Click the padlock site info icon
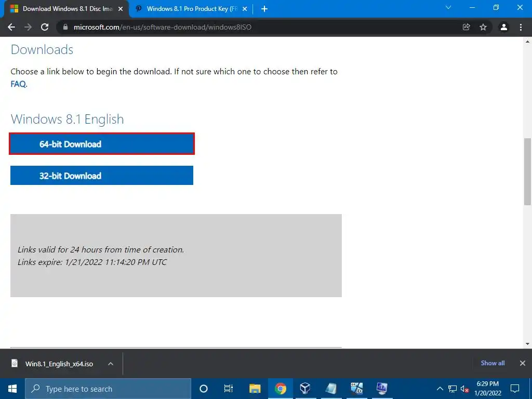The width and height of the screenshot is (532, 399). click(x=65, y=27)
